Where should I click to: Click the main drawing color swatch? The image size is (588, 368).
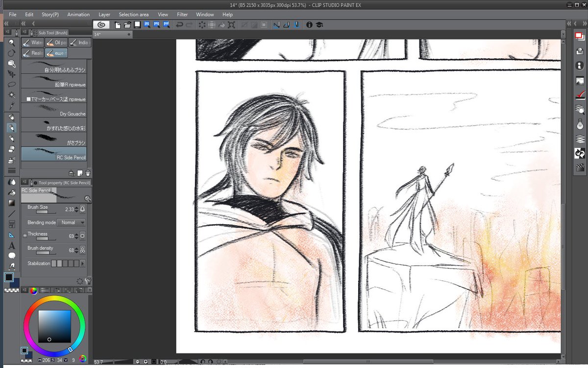(9, 277)
